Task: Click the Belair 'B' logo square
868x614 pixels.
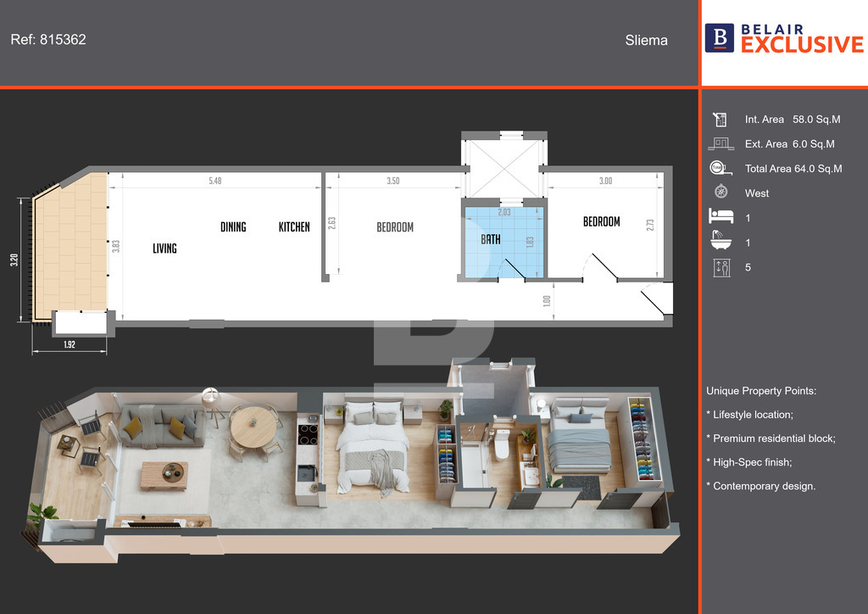Action: 720,38
